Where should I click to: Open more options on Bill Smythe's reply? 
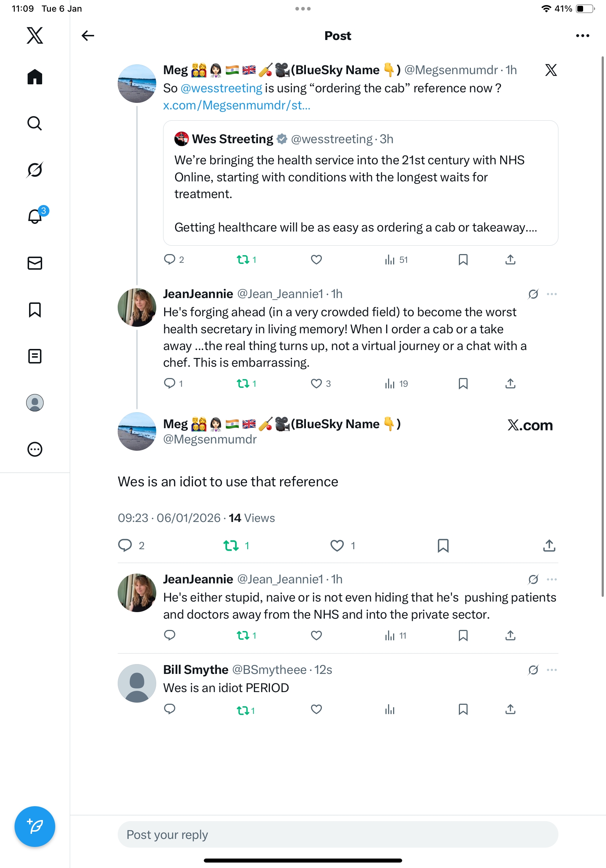coord(552,670)
